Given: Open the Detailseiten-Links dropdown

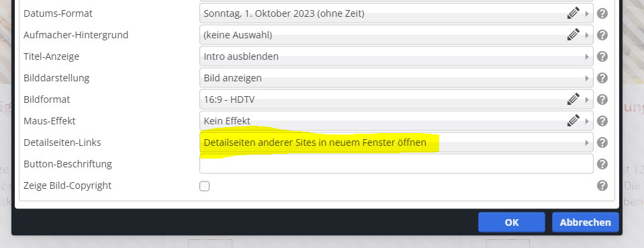Looking at the screenshot, I should pyautogui.click(x=396, y=142).
